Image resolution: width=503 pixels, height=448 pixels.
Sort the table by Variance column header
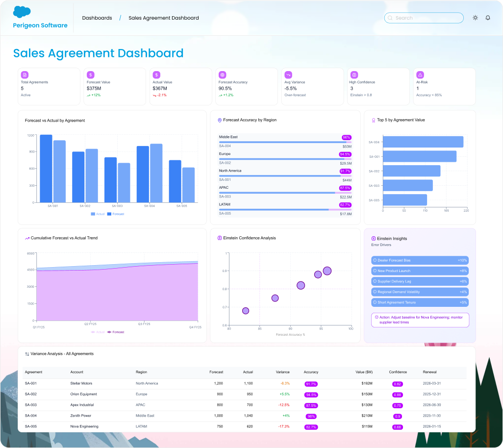click(282, 372)
